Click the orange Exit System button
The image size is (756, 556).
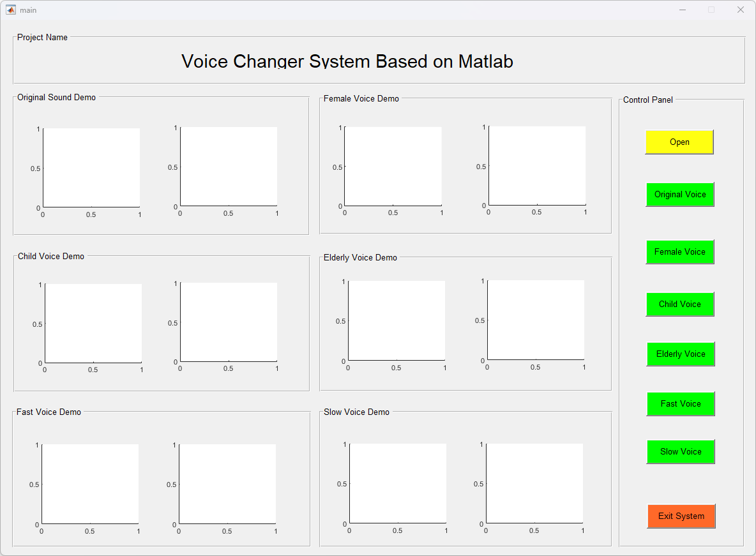coord(681,516)
